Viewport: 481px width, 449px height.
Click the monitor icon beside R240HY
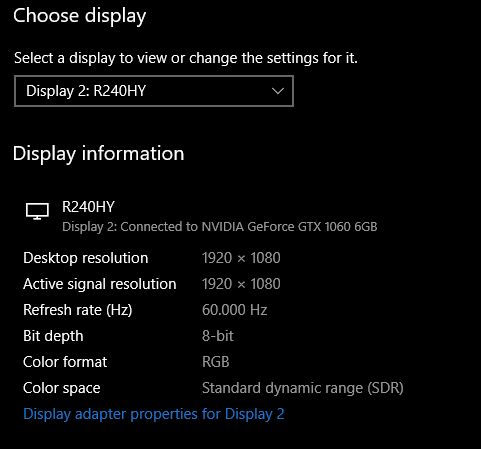tap(37, 211)
